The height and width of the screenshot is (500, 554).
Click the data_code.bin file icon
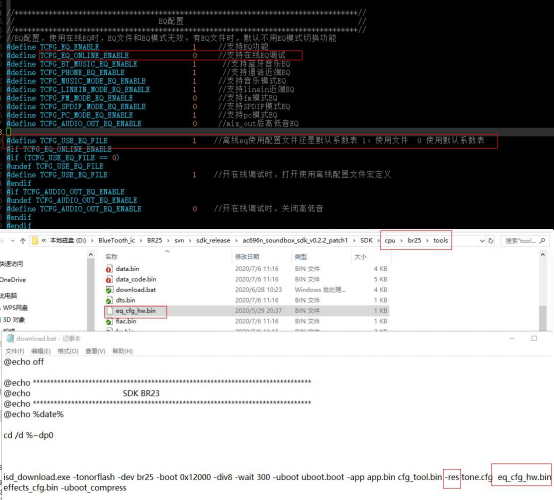click(x=109, y=280)
